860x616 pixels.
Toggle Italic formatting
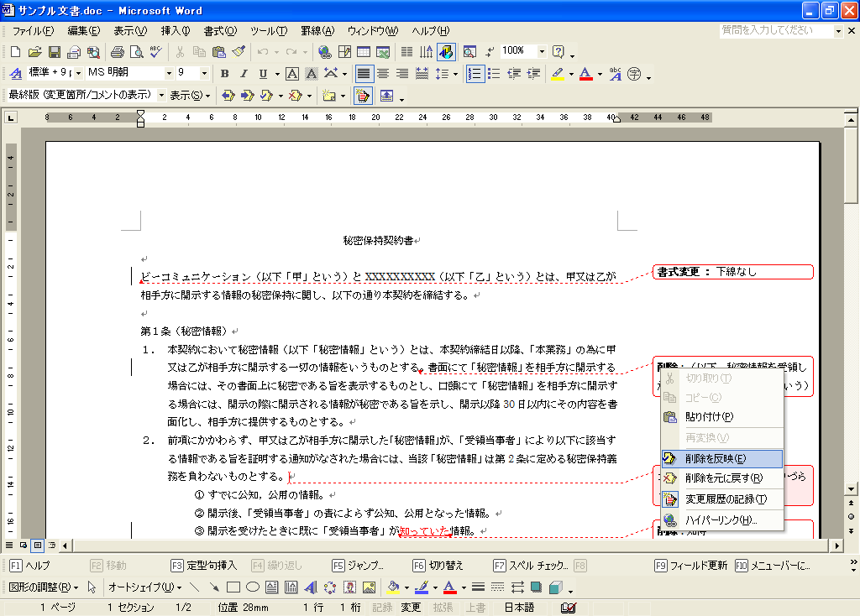tap(244, 74)
